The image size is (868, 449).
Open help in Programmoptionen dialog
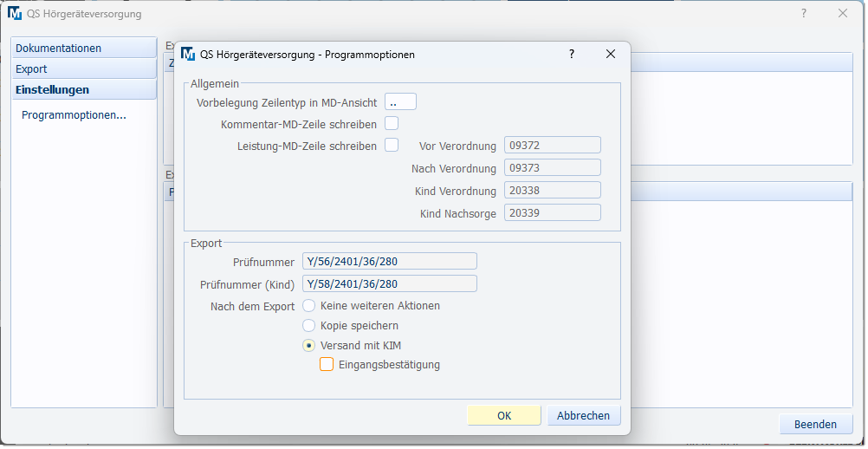(x=572, y=55)
